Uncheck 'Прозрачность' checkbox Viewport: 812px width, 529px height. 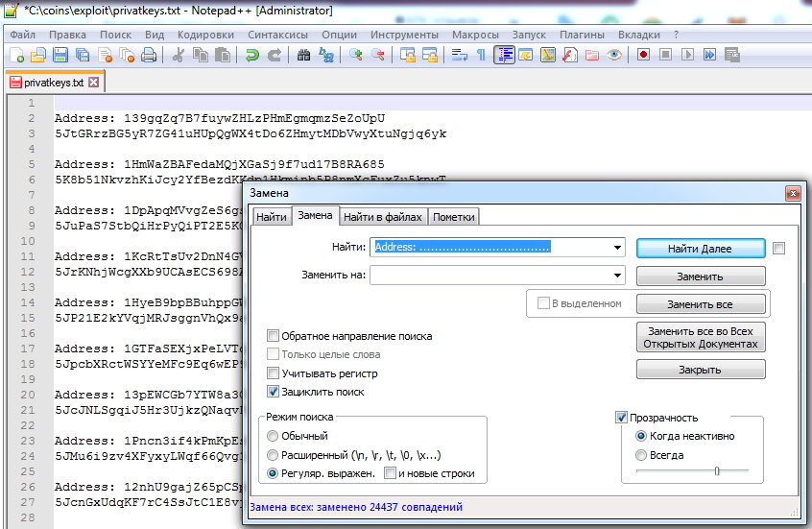621,418
